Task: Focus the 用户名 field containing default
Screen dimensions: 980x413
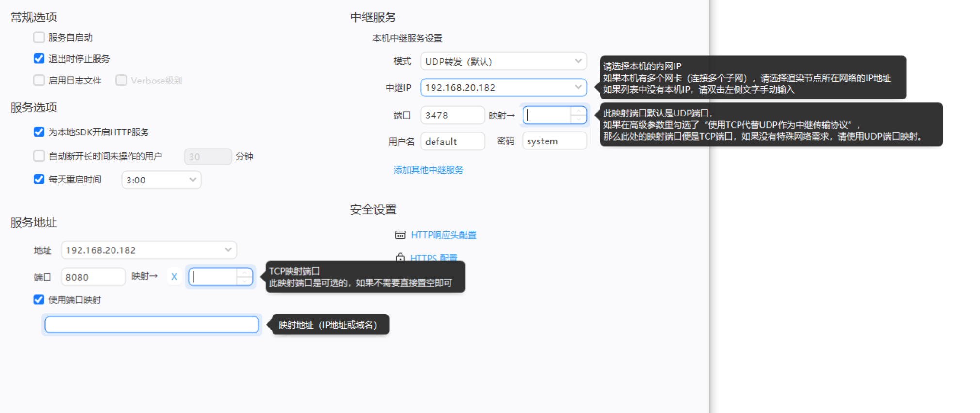Action: [452, 141]
